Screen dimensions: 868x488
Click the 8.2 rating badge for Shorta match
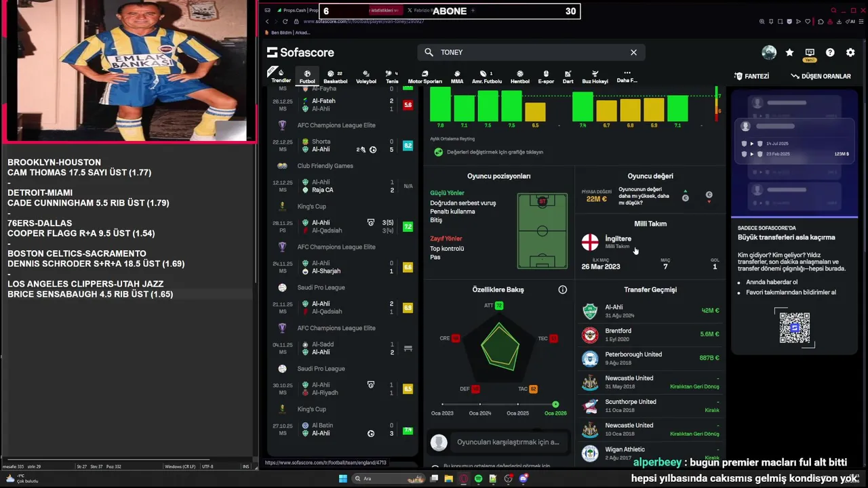coord(408,146)
